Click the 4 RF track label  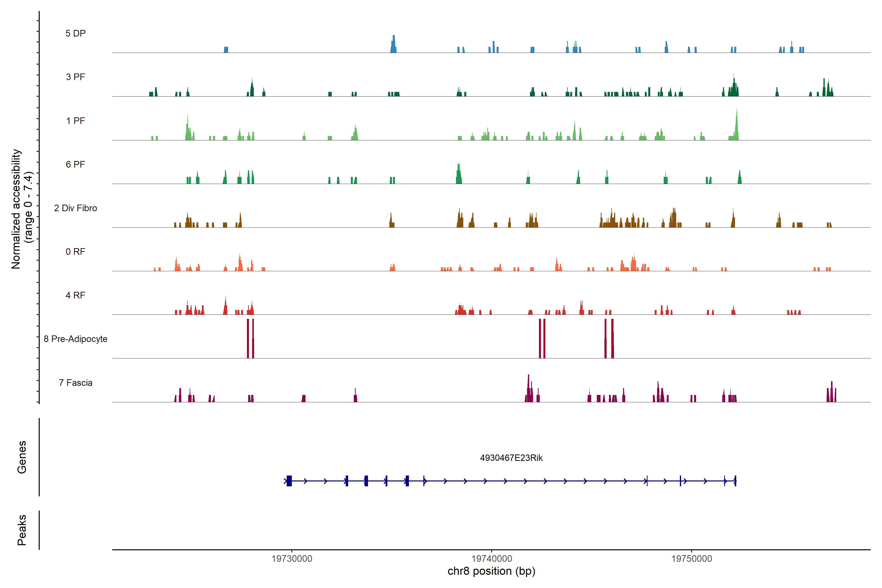coord(75,295)
